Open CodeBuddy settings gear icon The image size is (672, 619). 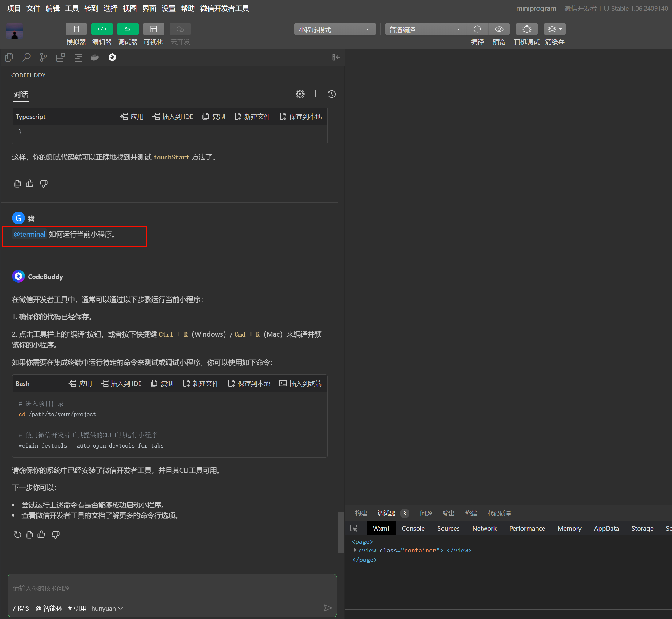pyautogui.click(x=300, y=94)
